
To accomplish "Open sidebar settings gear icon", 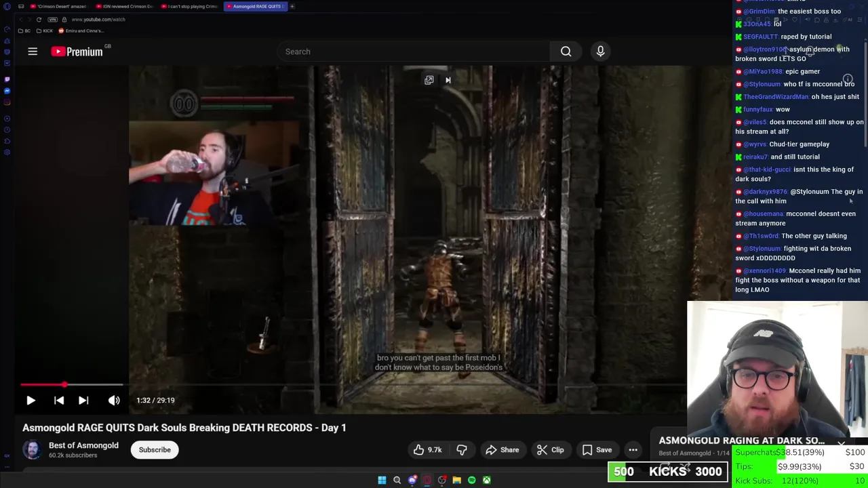I will [x=7, y=152].
